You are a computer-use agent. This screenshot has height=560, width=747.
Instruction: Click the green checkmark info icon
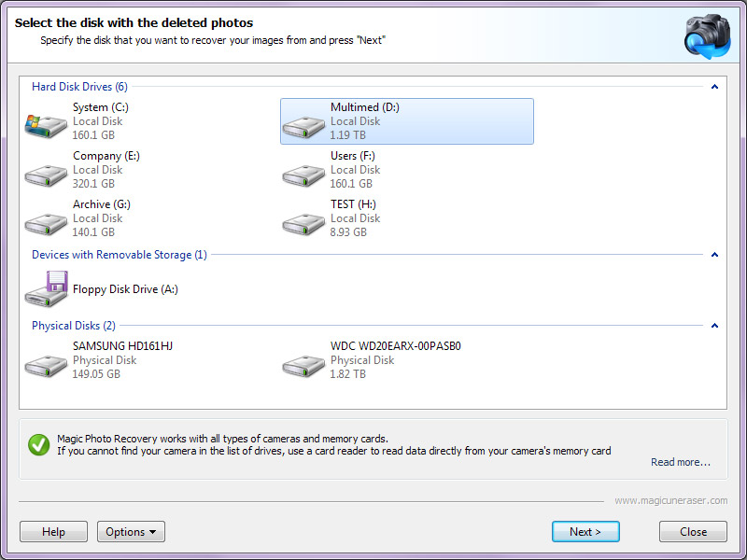tap(38, 444)
